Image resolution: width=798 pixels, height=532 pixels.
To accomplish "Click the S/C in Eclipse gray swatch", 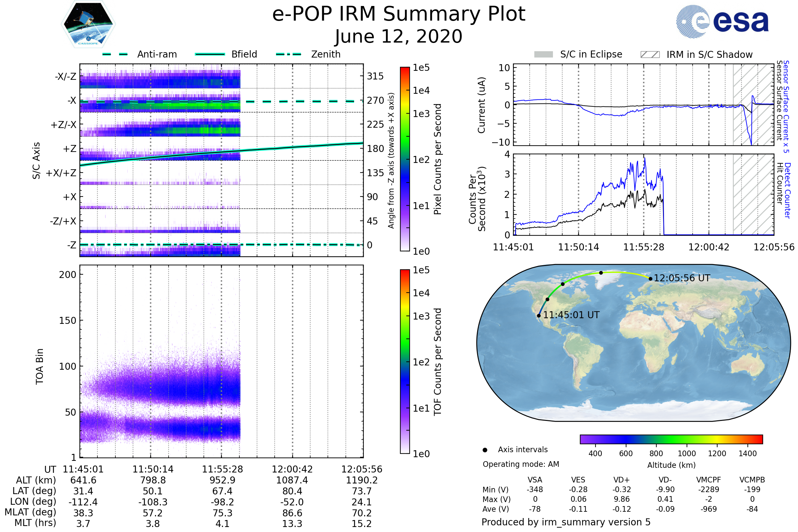I will coord(543,55).
